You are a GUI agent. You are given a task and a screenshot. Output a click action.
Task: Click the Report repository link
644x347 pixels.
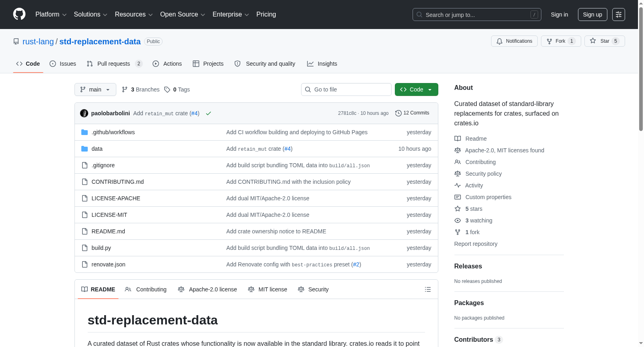click(x=476, y=244)
